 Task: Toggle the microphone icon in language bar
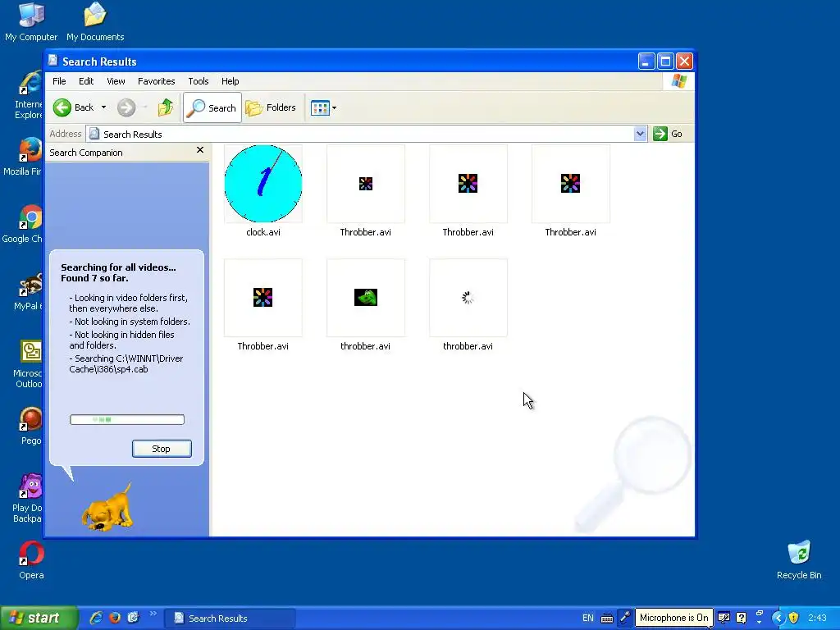624,618
